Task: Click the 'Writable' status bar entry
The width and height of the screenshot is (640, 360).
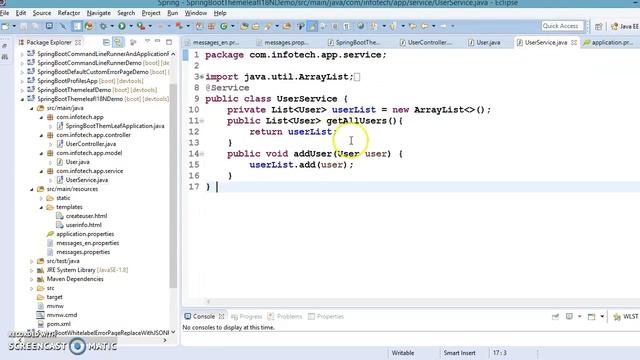Action: click(402, 353)
